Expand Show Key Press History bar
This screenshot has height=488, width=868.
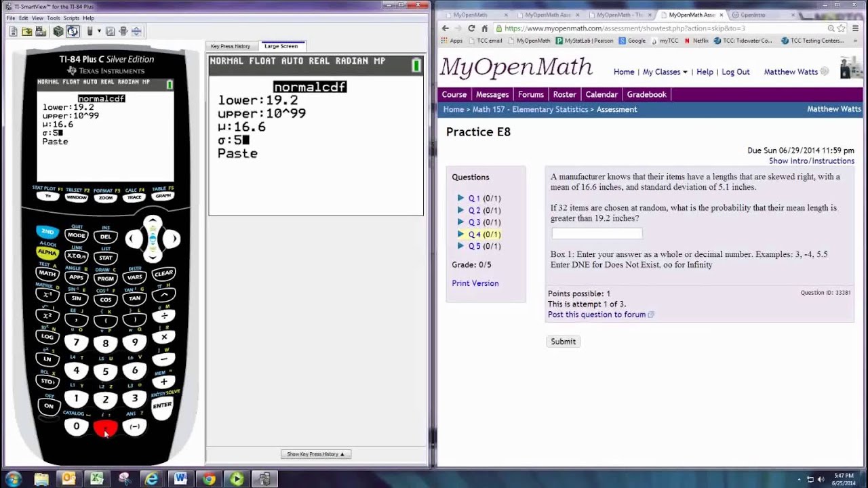click(315, 454)
